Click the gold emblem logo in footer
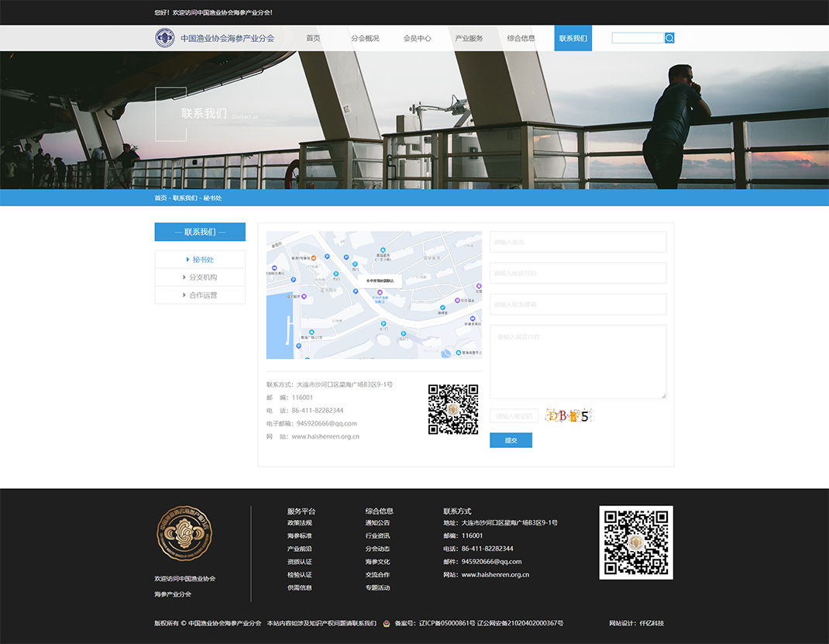This screenshot has height=644, width=829. [x=184, y=534]
